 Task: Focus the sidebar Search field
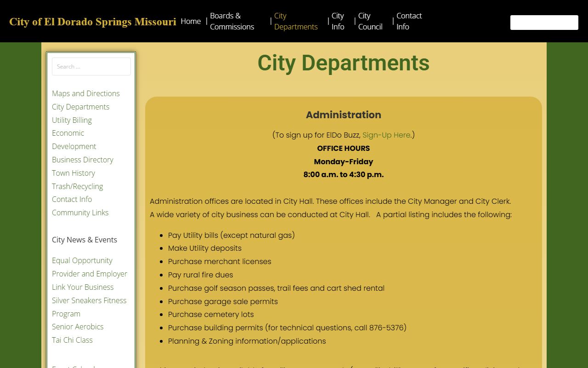tap(91, 66)
